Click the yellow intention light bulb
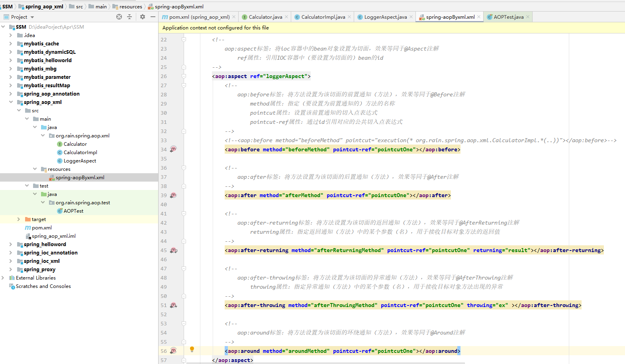This screenshot has height=364, width=625. (192, 349)
